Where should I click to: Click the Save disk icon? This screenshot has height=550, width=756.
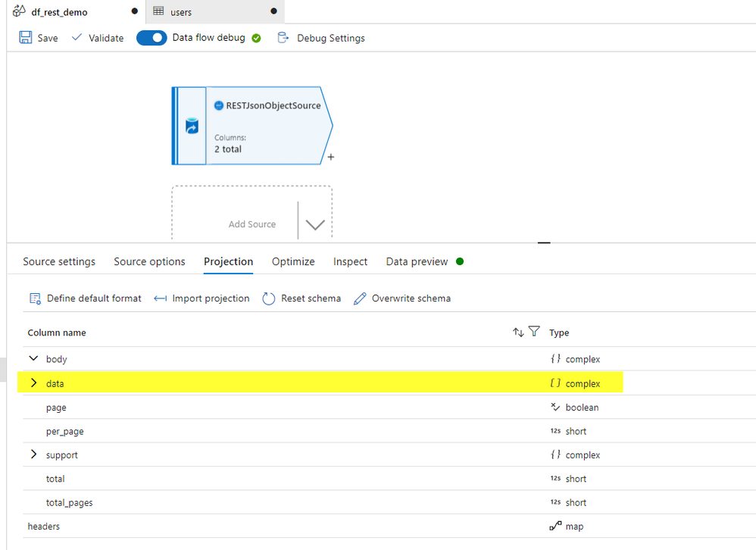26,38
